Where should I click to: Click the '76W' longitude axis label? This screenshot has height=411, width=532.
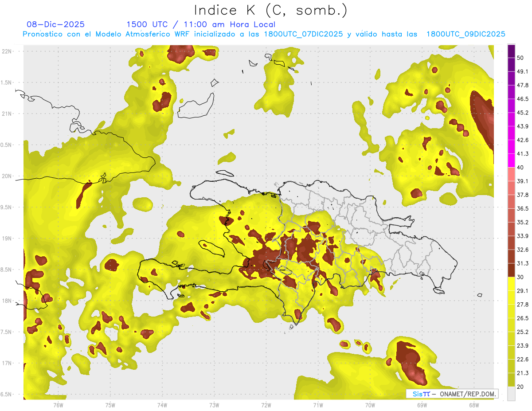[x=58, y=405]
